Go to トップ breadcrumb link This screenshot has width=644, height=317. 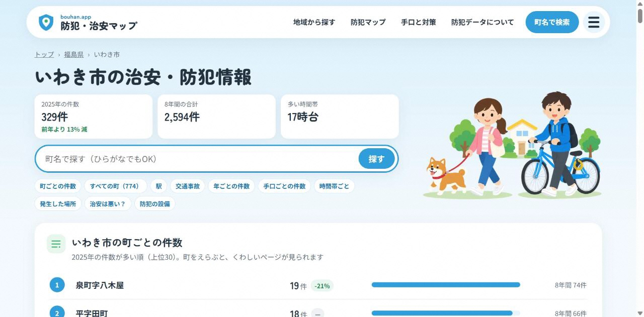44,54
